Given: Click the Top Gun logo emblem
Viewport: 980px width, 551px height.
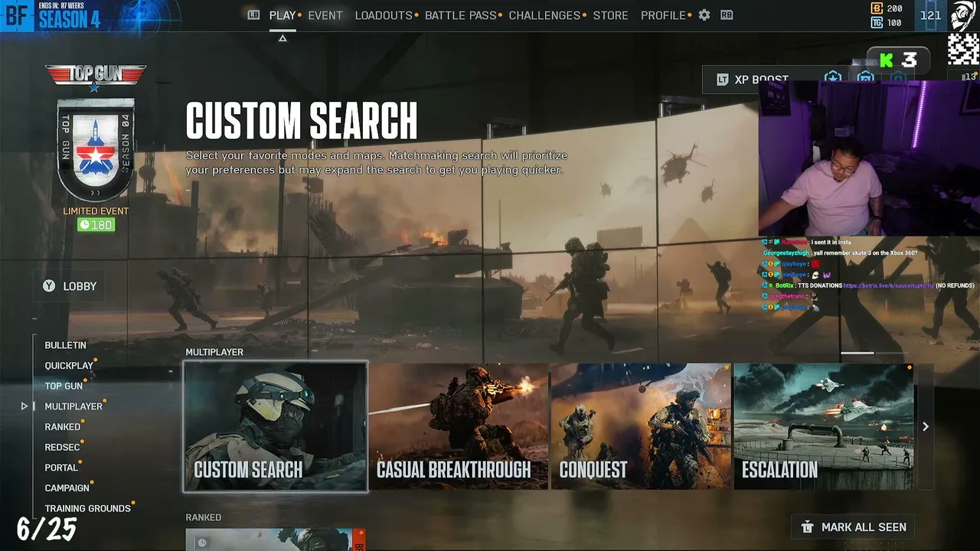Looking at the screenshot, I should pos(96,77).
